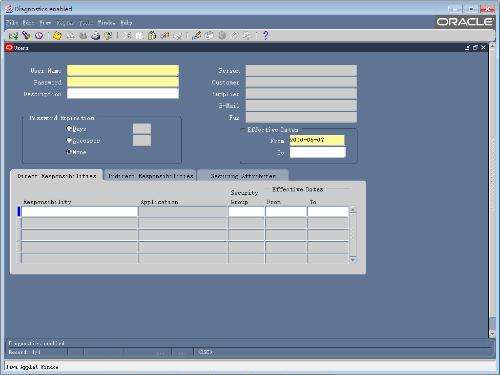Show the Navigator via toolbar icon
This screenshot has width=500, height=375.
coord(39,35)
